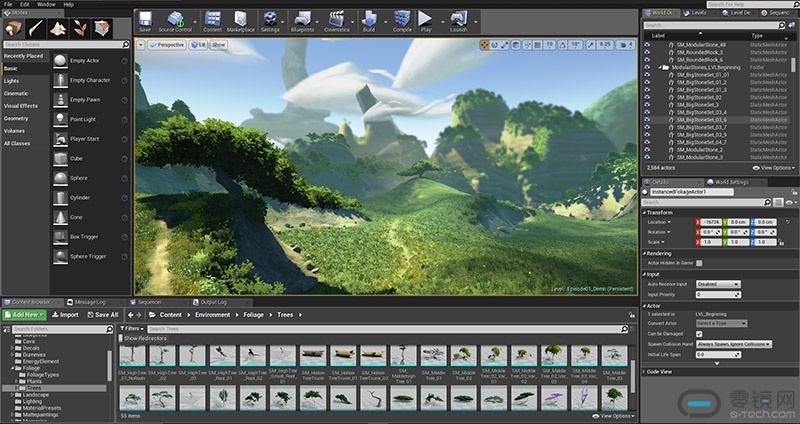This screenshot has height=424, width=800.
Task: Open Content Browser Filters dropdown
Action: click(133, 329)
